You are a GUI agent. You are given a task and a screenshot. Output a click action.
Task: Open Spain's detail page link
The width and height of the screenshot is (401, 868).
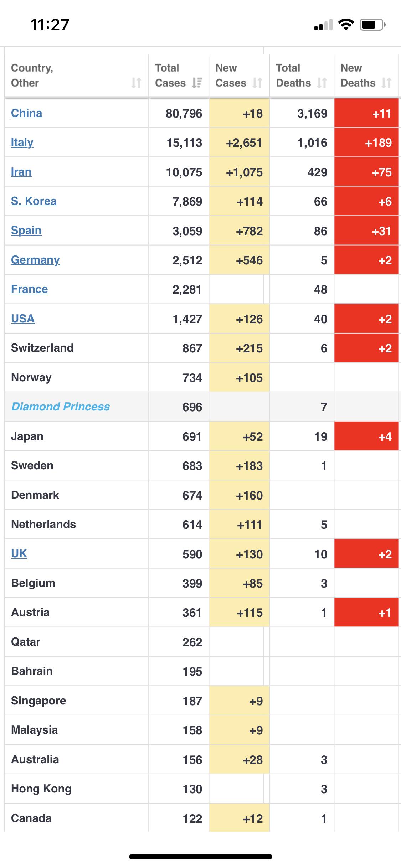[26, 231]
